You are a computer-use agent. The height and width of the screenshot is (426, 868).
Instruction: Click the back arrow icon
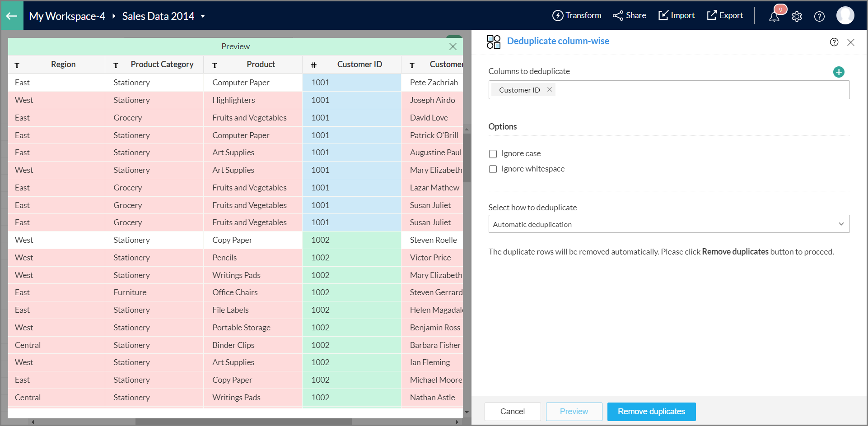tap(12, 16)
